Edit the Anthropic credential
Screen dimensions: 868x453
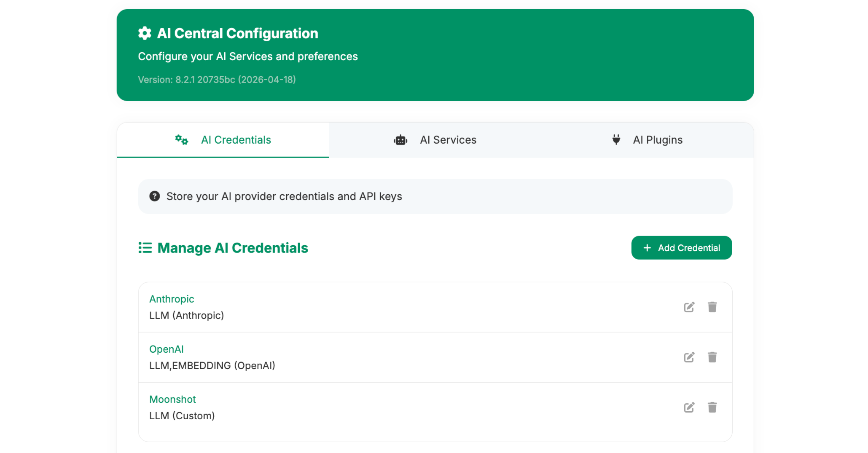689,307
